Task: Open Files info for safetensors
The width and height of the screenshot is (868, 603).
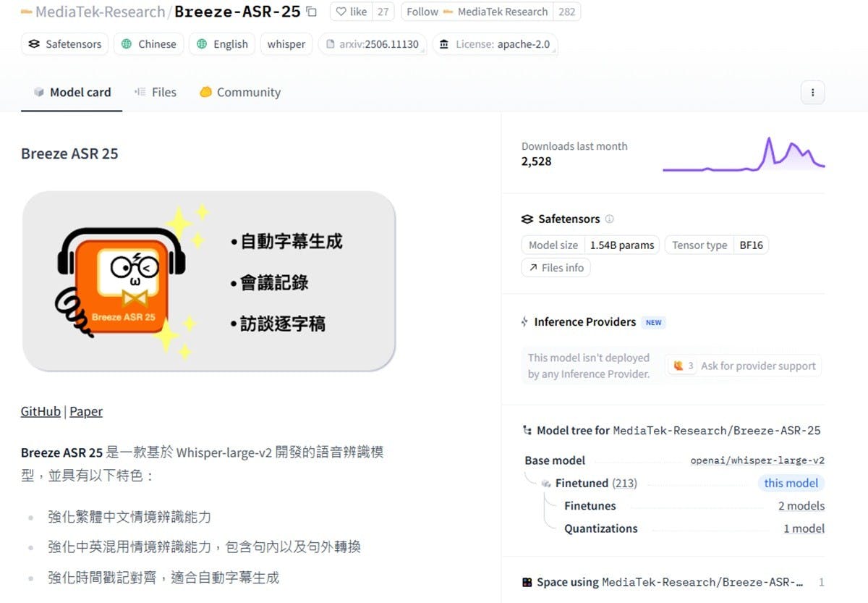Action: (x=556, y=268)
